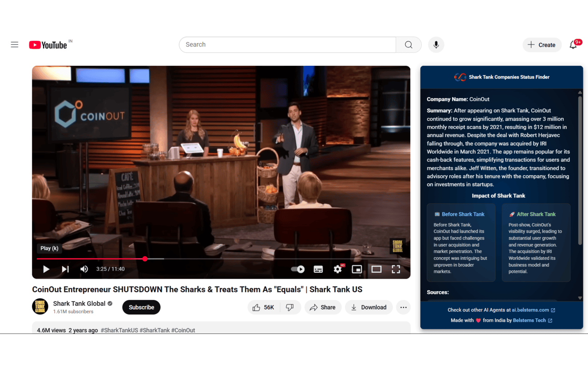The image size is (588, 368).
Task: Click the 1.61M subscribers text
Action: click(73, 312)
